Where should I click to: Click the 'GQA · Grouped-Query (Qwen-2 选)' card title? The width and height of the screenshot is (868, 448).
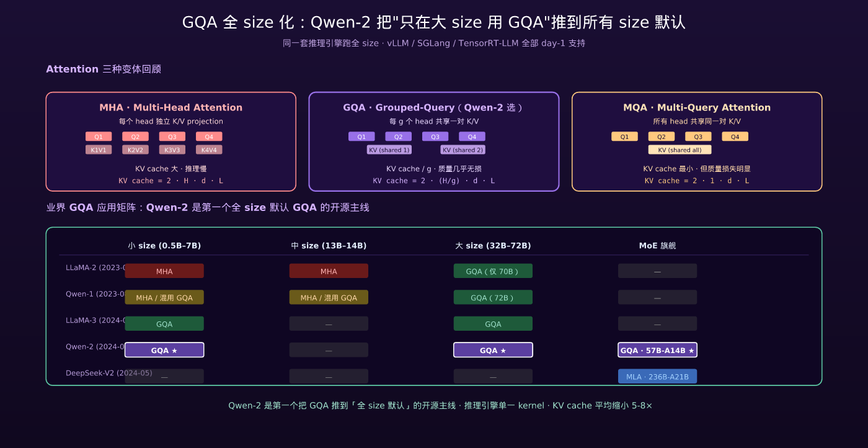coord(434,107)
